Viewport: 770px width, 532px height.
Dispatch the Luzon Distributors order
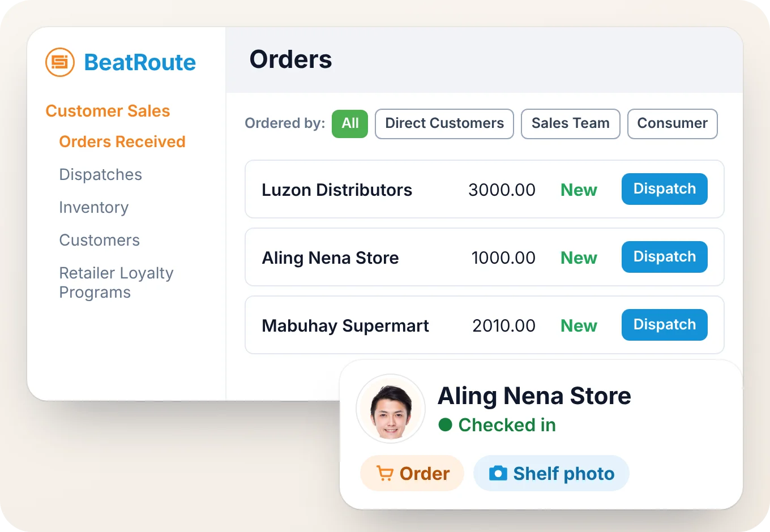tap(665, 189)
